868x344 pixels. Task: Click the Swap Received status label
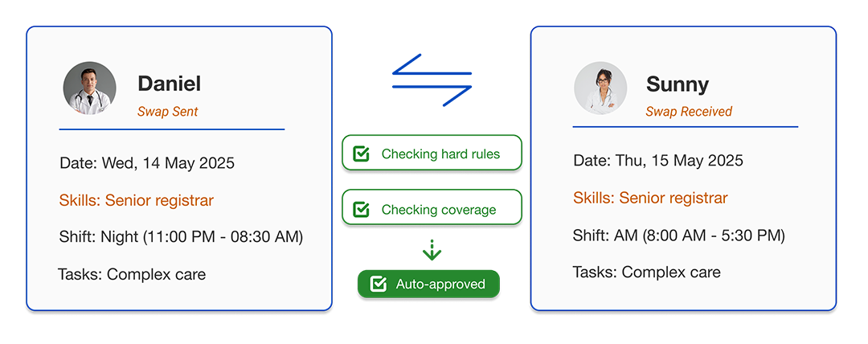(689, 112)
